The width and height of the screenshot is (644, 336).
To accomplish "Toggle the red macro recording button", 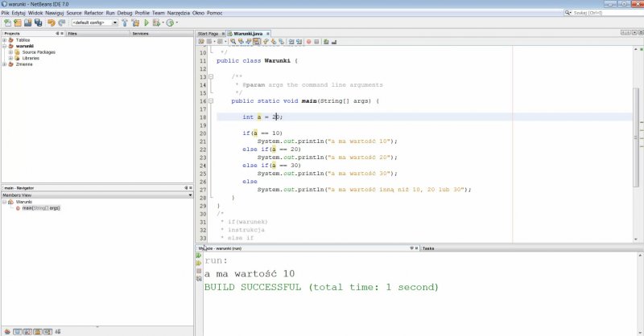I will point(308,41).
